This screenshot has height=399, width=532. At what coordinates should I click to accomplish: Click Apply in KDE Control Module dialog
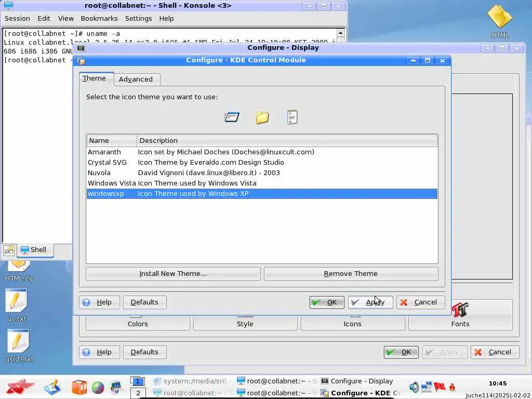point(370,302)
